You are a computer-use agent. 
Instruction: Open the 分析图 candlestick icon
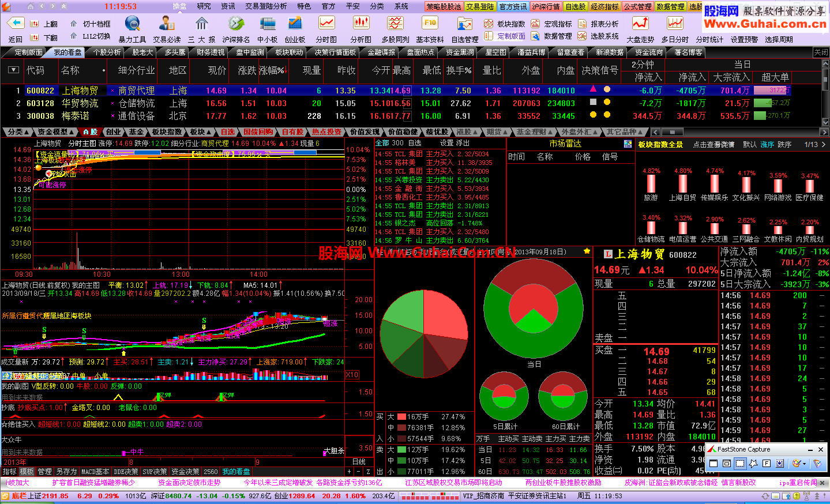[361, 24]
